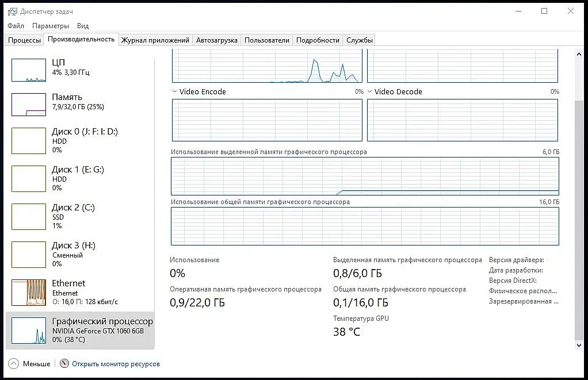The height and width of the screenshot is (380, 588).
Task: Select the Память graph thumbnail
Action: pos(29,105)
